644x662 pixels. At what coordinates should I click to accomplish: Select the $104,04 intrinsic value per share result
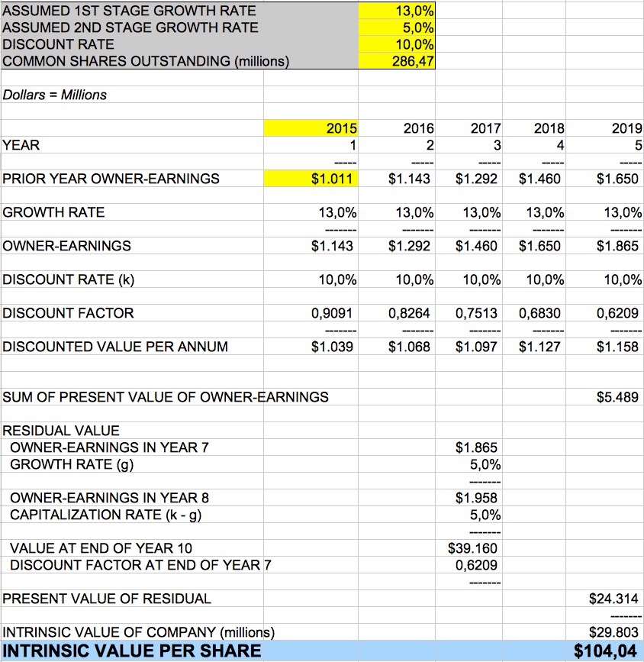(x=605, y=651)
